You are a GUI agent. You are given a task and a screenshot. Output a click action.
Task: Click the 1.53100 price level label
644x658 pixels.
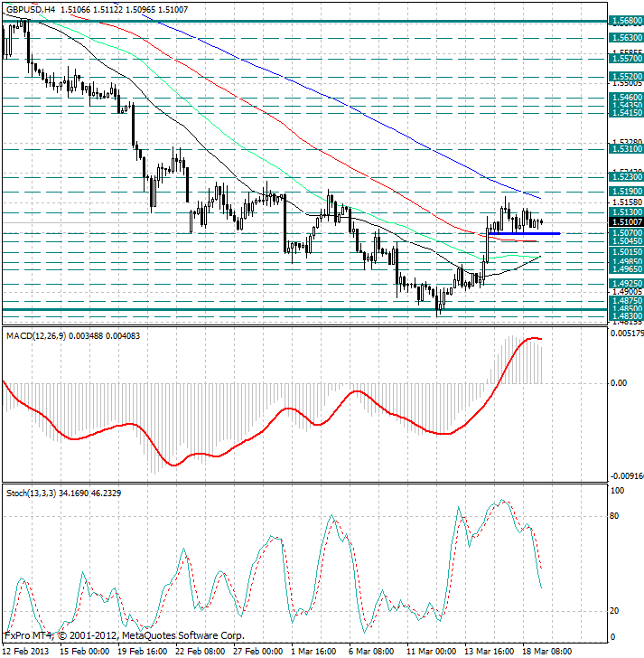pyautogui.click(x=627, y=148)
